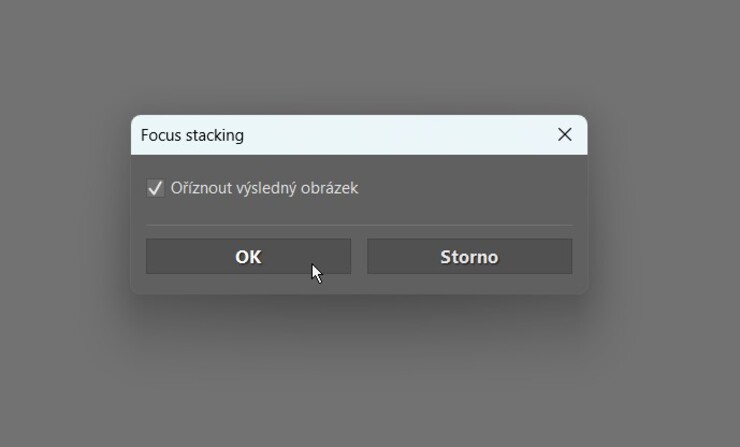Screen dimensions: 740x447
Task: Select the Storno button
Action: [470, 256]
